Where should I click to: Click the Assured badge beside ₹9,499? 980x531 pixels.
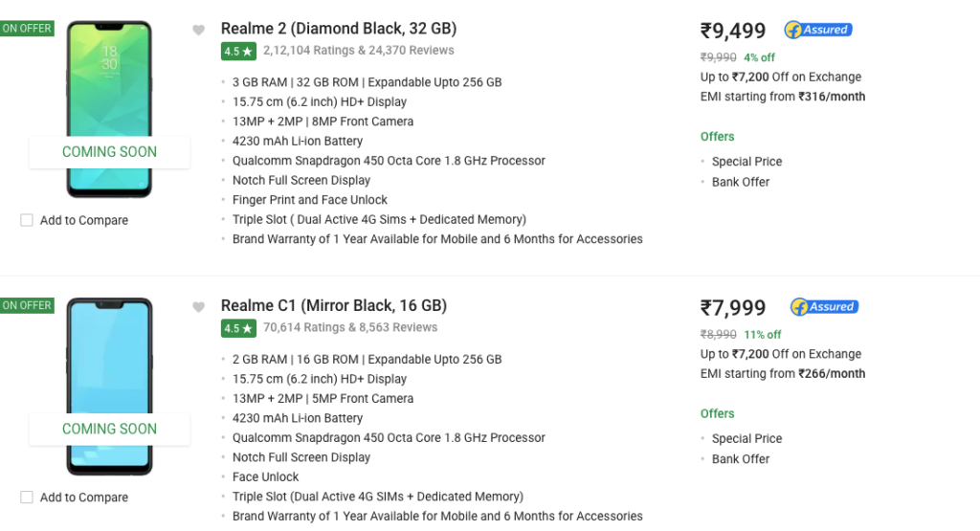pos(818,30)
